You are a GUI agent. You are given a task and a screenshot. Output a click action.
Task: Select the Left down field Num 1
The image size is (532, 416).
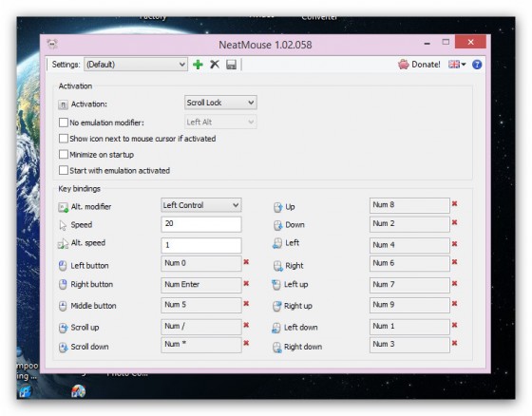click(x=409, y=327)
